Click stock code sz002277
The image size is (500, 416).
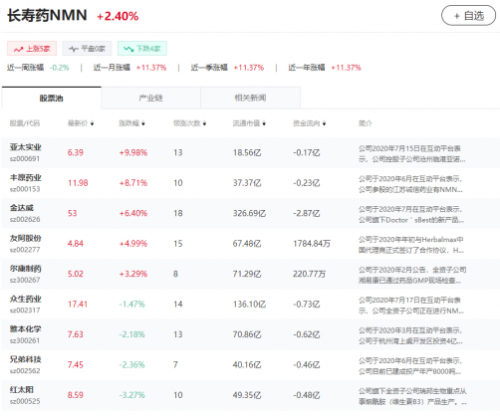pyautogui.click(x=25, y=250)
